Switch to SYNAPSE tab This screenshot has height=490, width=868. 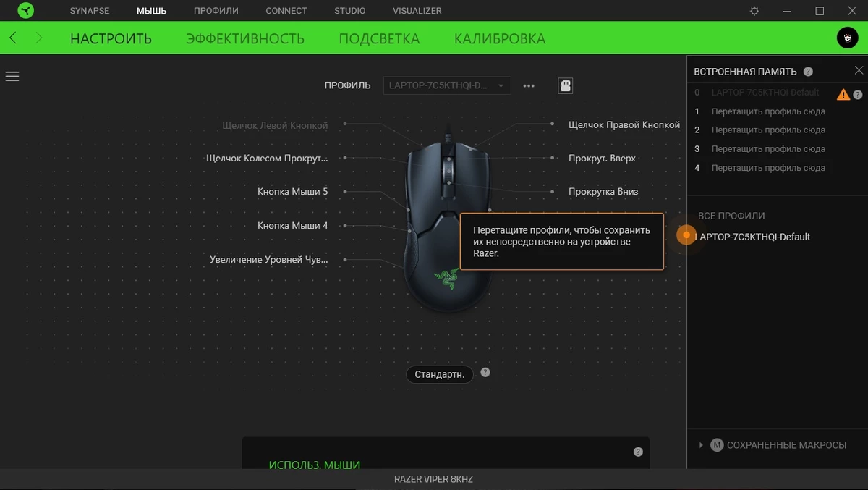click(90, 11)
